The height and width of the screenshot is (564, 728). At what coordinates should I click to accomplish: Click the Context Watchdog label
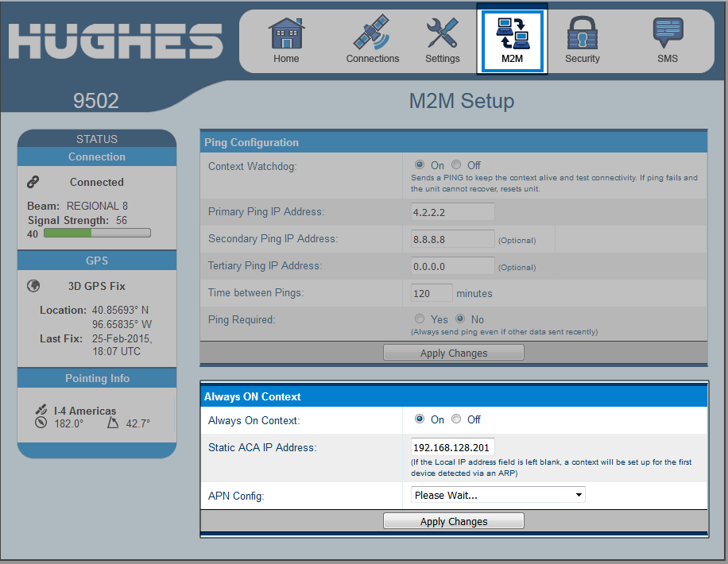click(252, 166)
